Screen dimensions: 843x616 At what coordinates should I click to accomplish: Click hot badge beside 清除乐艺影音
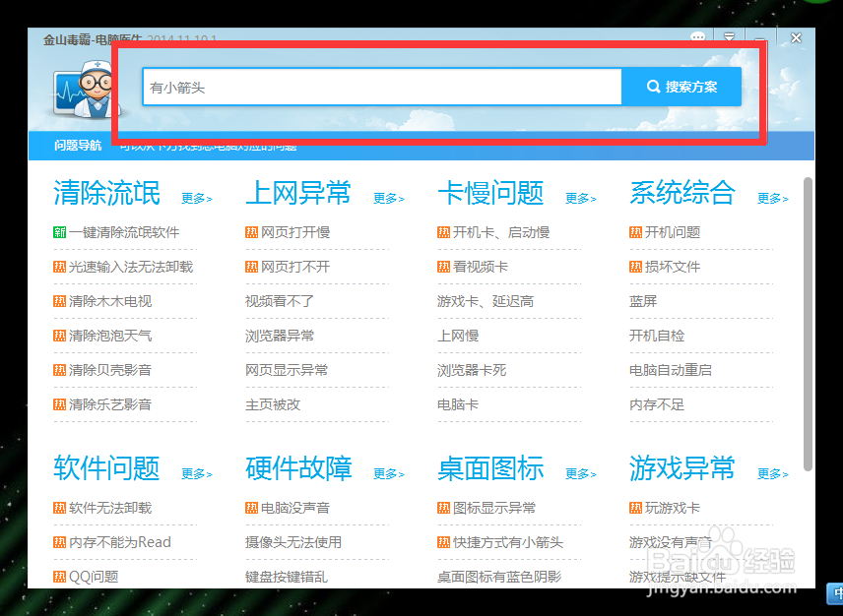point(60,404)
